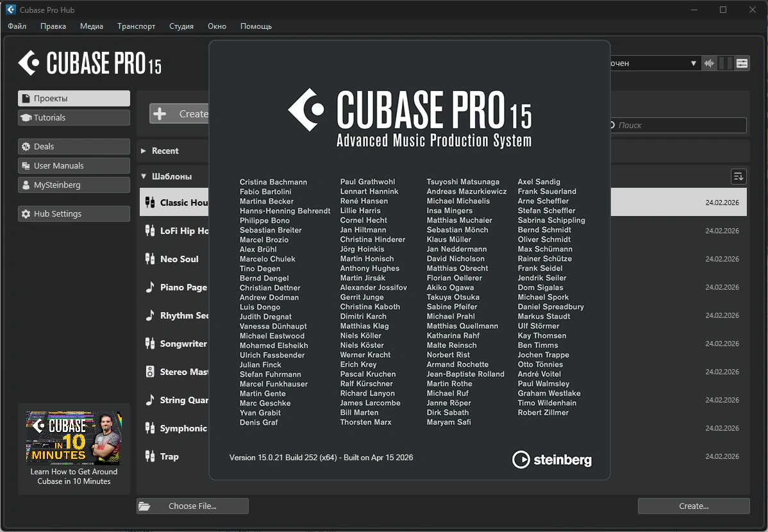Click the folder icon on Choose File

click(144, 506)
